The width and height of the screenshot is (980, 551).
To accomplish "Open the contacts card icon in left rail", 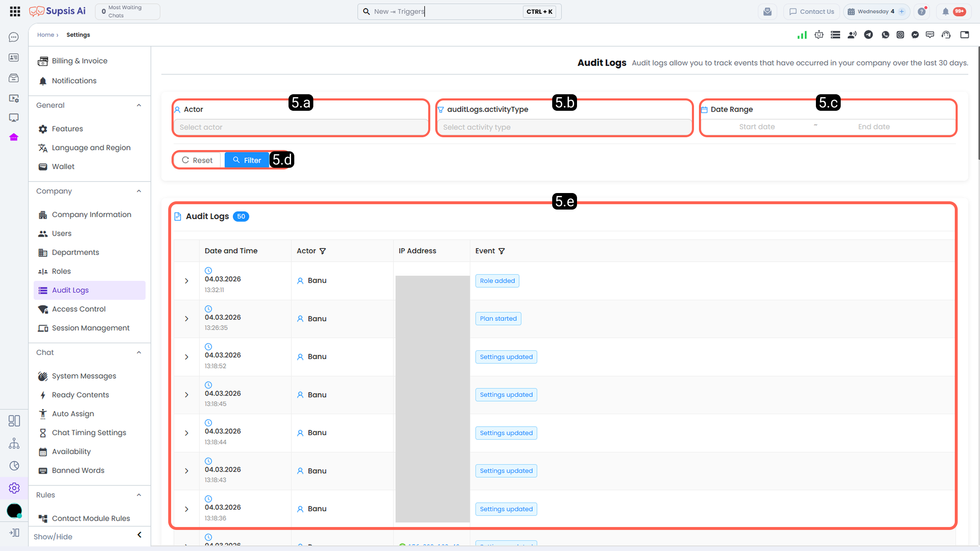I will coord(14,58).
